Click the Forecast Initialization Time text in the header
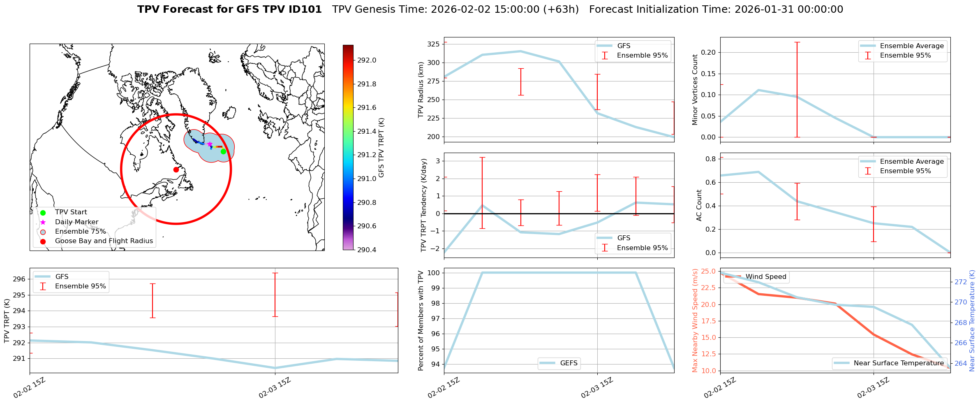 click(x=716, y=9)
